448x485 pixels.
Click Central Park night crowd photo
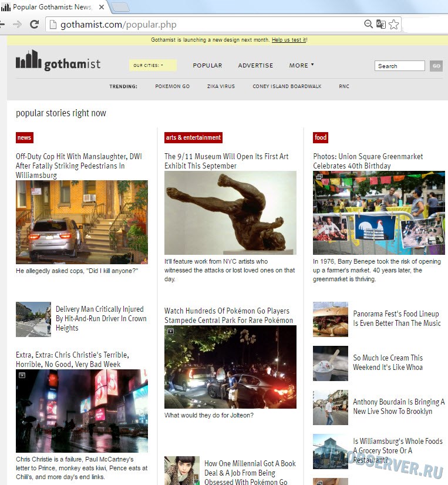pos(230,367)
